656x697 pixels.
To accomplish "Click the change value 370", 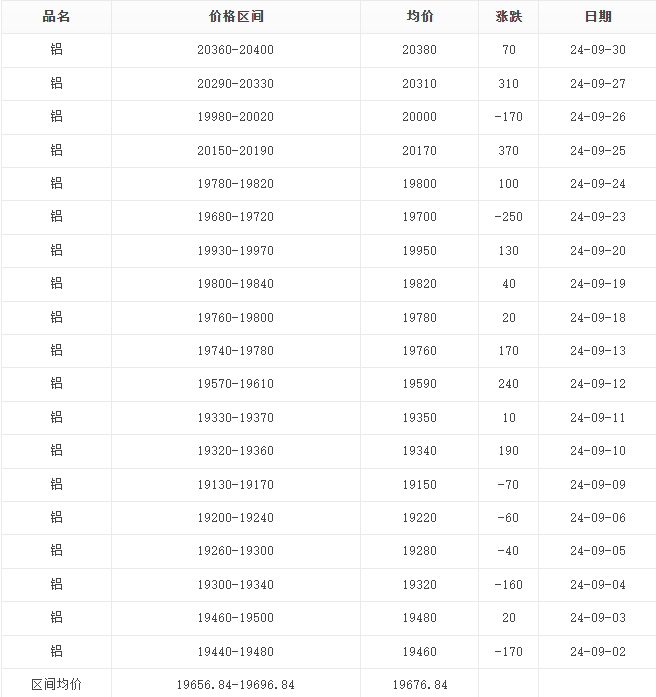I will tap(508, 151).
